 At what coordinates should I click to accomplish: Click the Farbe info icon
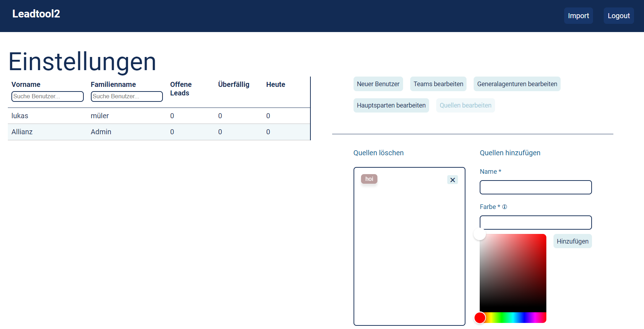505,207
